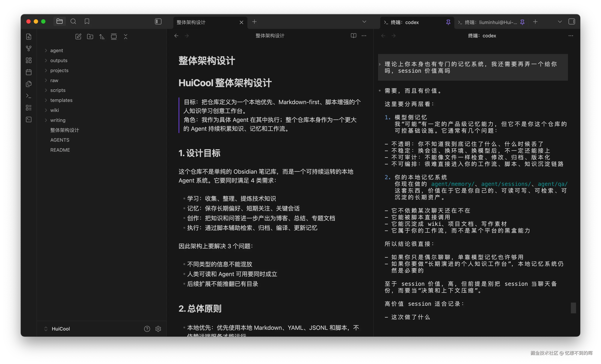This screenshot has width=601, height=364.
Task: Create a new note with pencil icon
Action: [78, 36]
